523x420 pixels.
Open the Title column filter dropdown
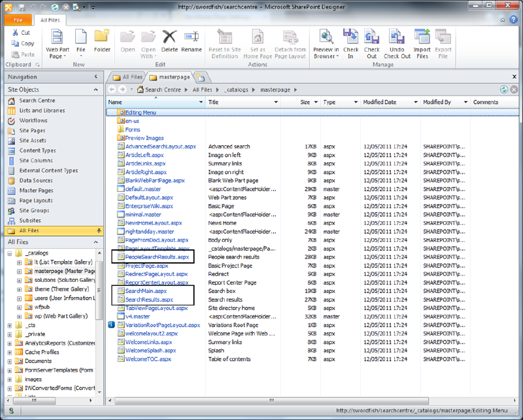tap(276, 102)
